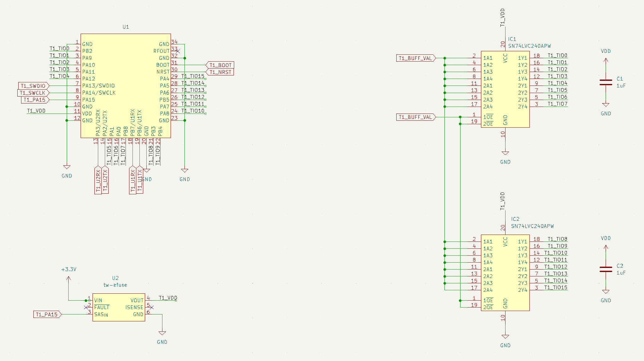644x361 pixels.
Task: Click the T1_TIO15 net label on PA4
Action: coord(193,76)
